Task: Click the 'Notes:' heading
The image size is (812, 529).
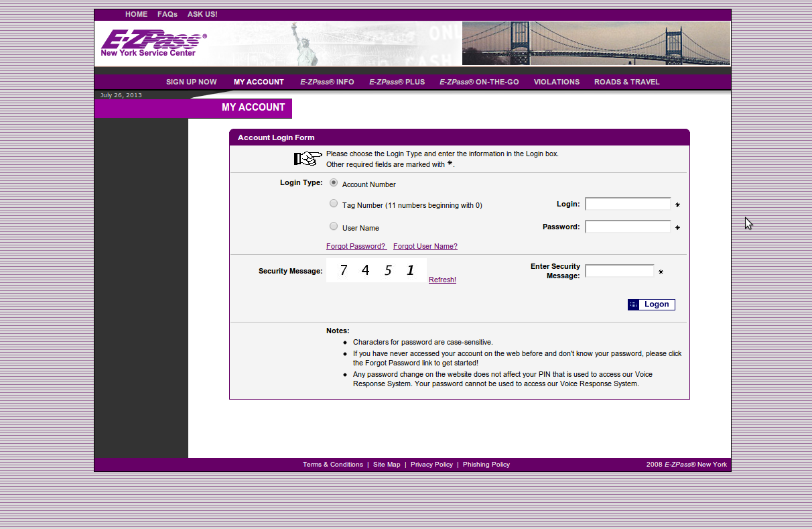Action: tap(338, 331)
